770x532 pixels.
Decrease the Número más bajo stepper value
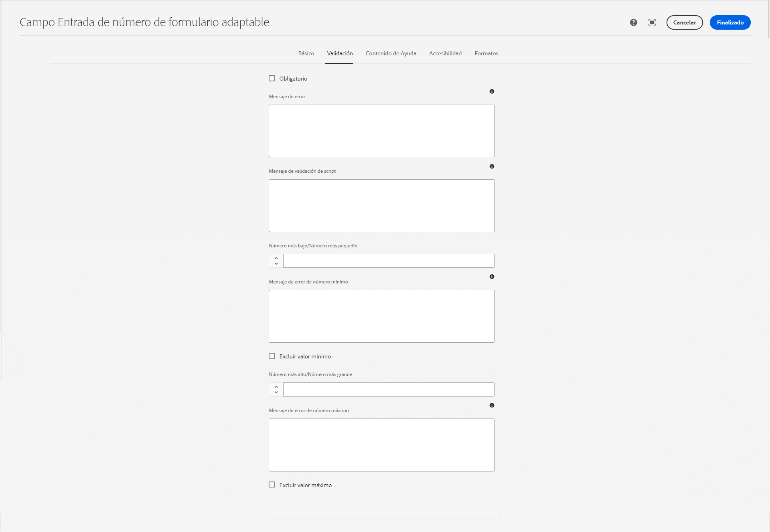(x=276, y=264)
